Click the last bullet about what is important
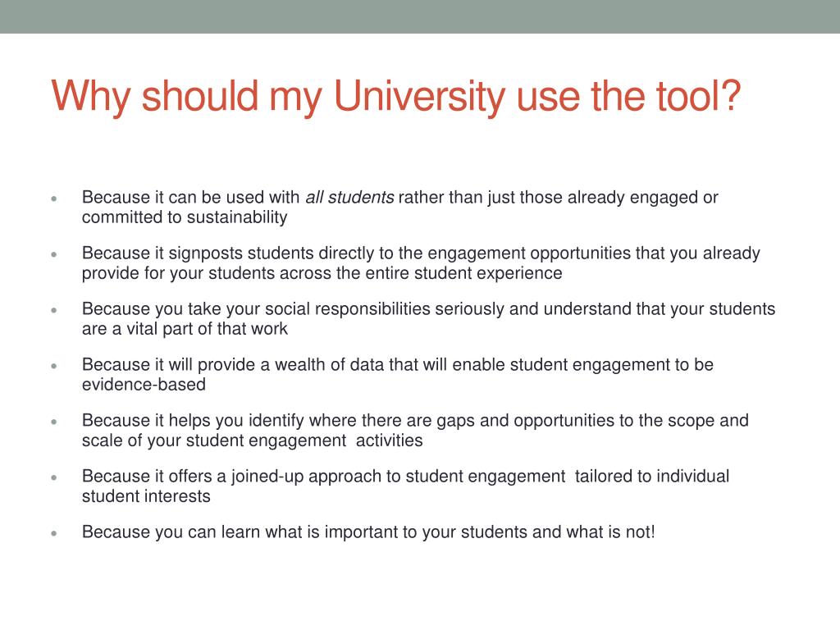Viewport: 840px width, 630px height. click(368, 532)
